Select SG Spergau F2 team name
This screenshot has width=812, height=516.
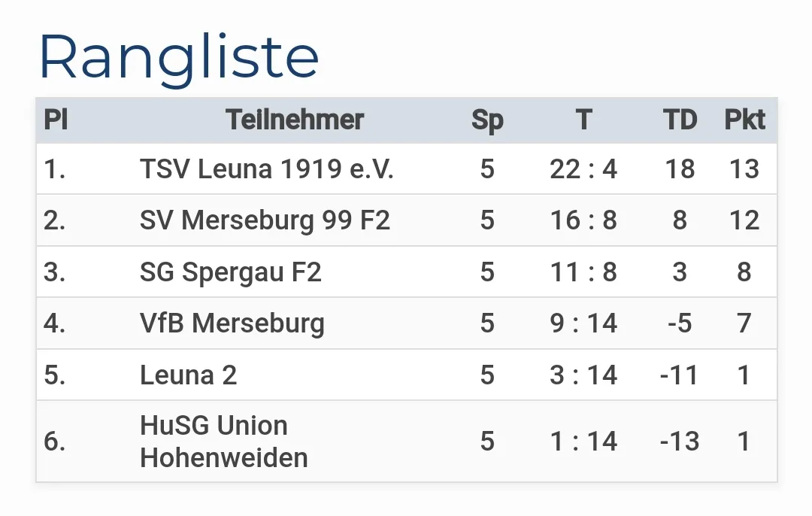(231, 272)
